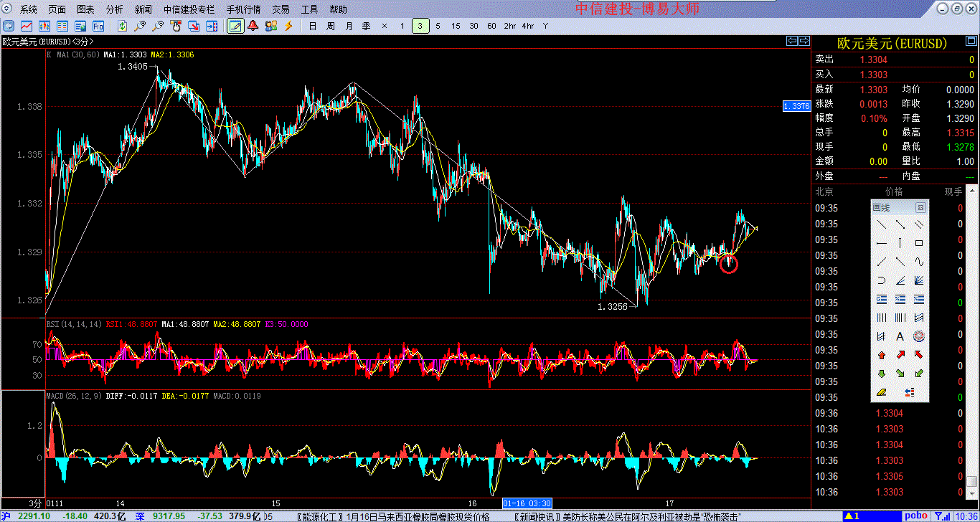Pick the sine wave curve tool
The height and width of the screenshot is (522, 980).
click(918, 262)
